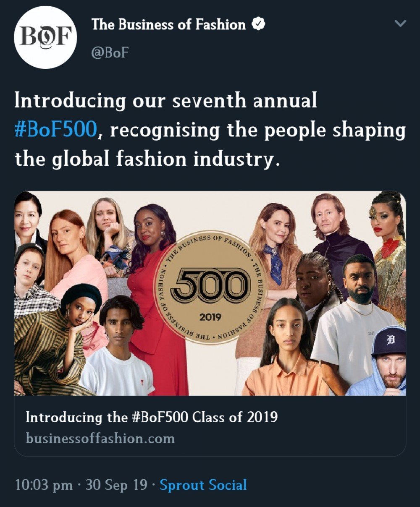Expand the tweet options chevron menu
This screenshot has width=420, height=507.
pos(401,24)
